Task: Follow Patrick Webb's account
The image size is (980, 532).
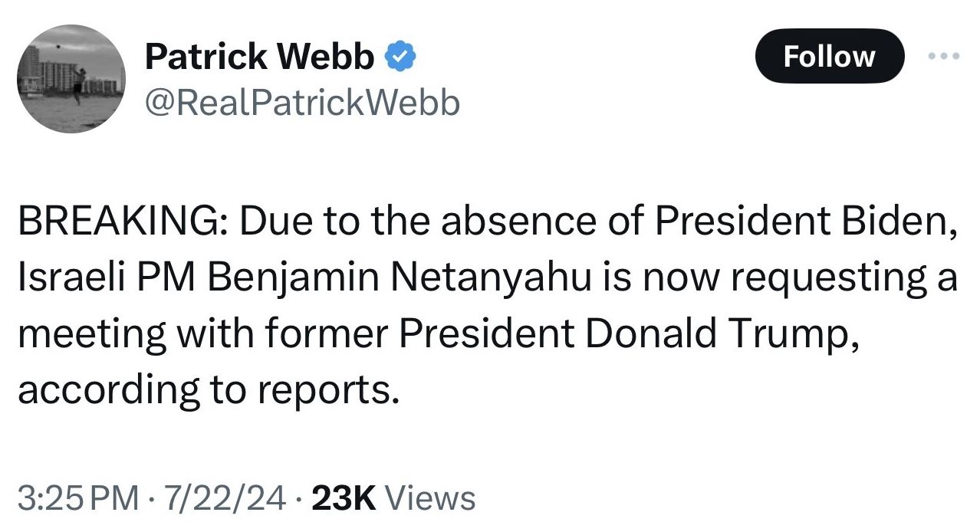Action: click(829, 56)
